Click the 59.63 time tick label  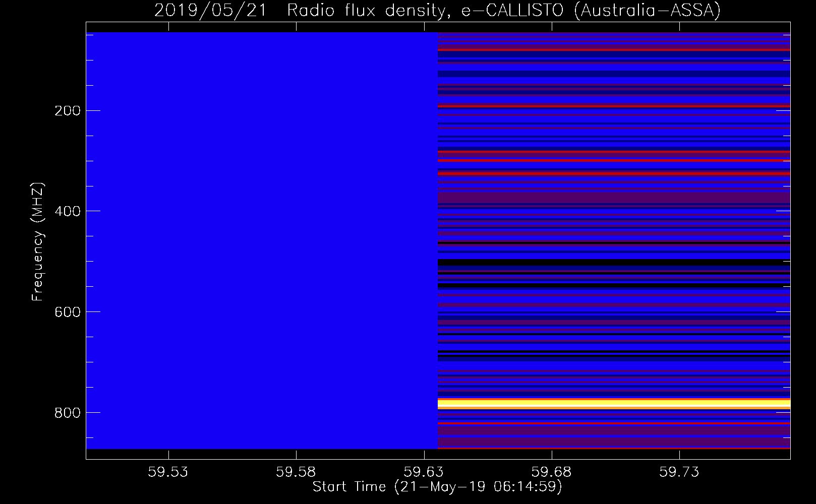point(424,472)
